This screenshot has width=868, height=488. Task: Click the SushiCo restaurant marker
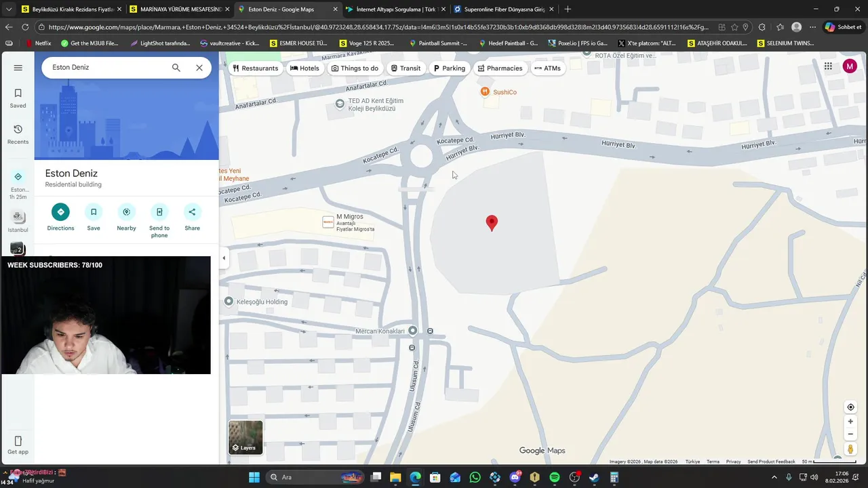pos(484,91)
